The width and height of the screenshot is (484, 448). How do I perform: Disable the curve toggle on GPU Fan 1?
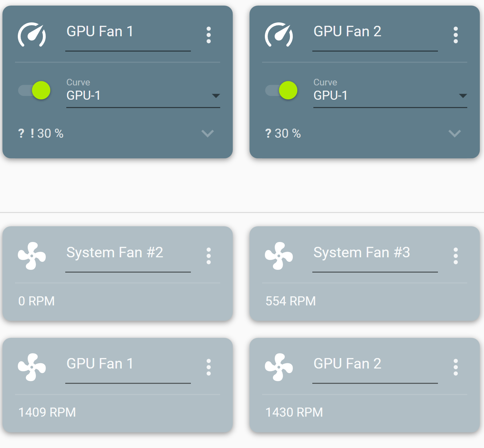(34, 90)
